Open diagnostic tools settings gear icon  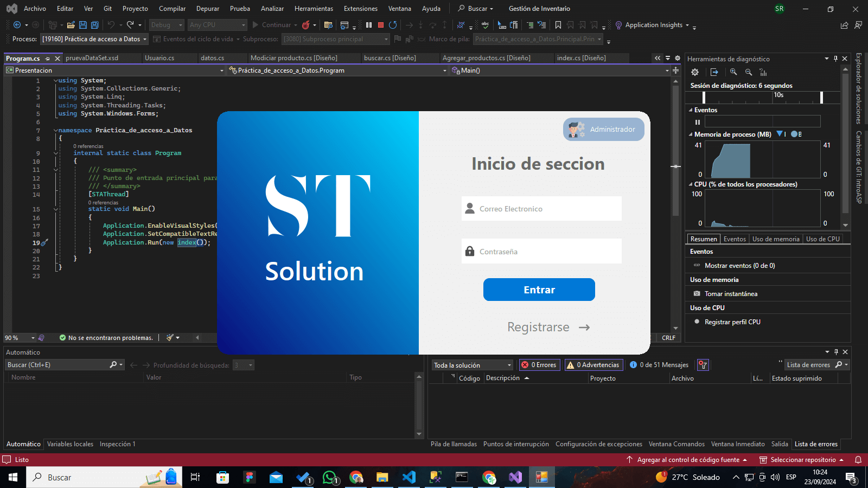click(x=695, y=72)
